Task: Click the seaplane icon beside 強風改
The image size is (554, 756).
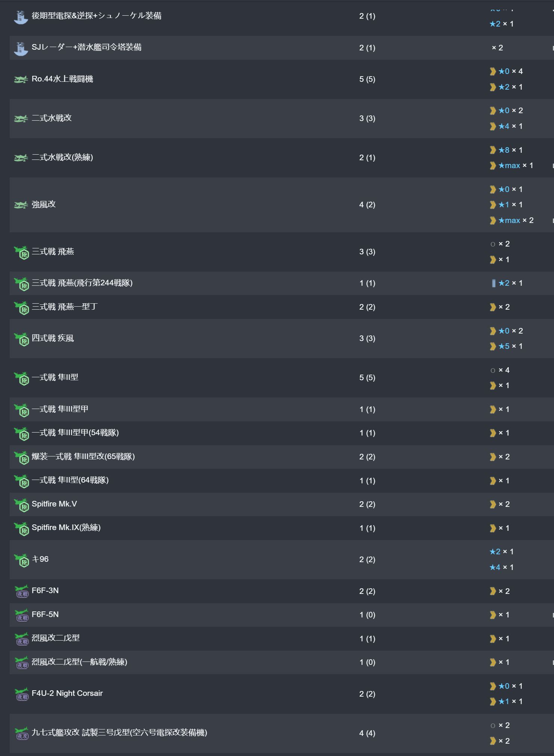Action: [21, 205]
